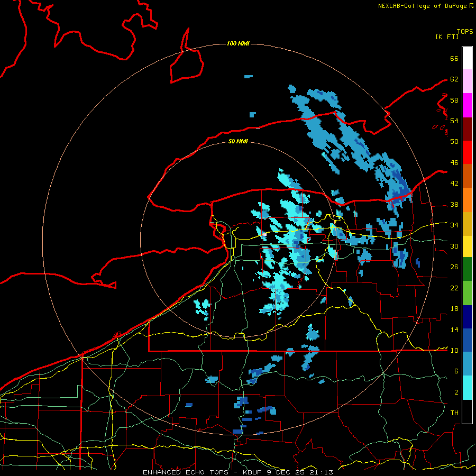Click the legend value '46'
The width and height of the screenshot is (476, 476).
[454, 163]
